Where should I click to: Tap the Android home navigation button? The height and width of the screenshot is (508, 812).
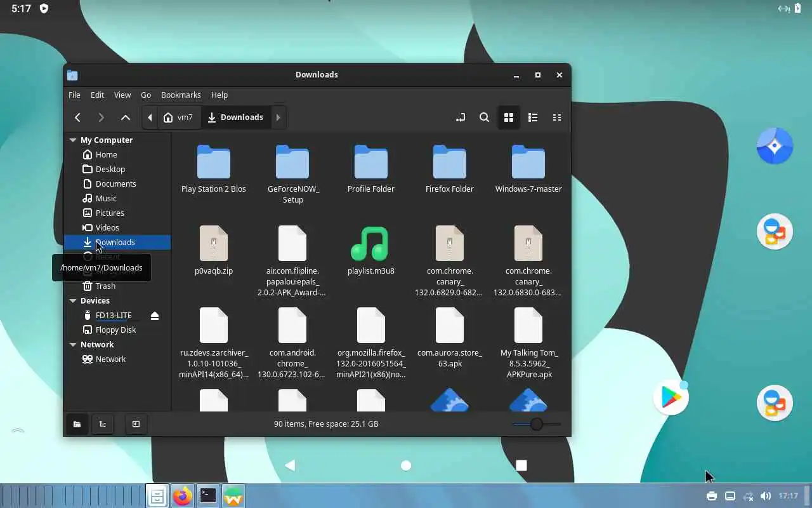click(x=406, y=465)
